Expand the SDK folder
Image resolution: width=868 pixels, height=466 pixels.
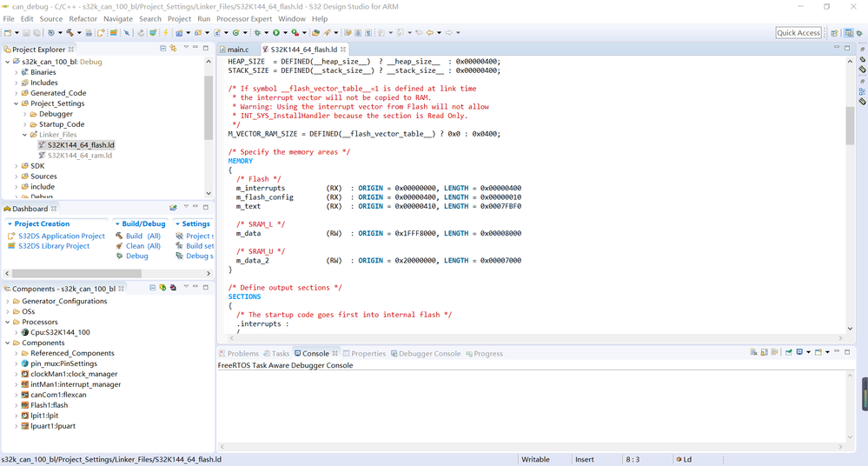click(x=16, y=166)
